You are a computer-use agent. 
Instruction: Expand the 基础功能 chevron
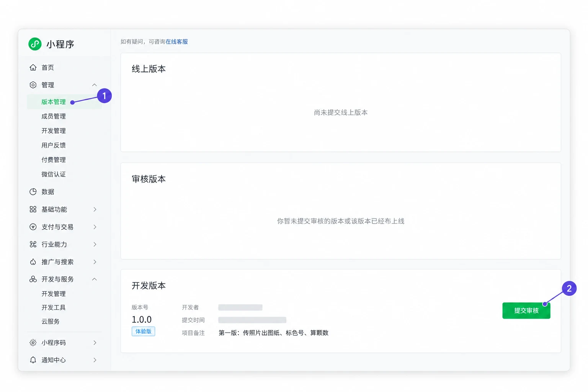tap(95, 209)
